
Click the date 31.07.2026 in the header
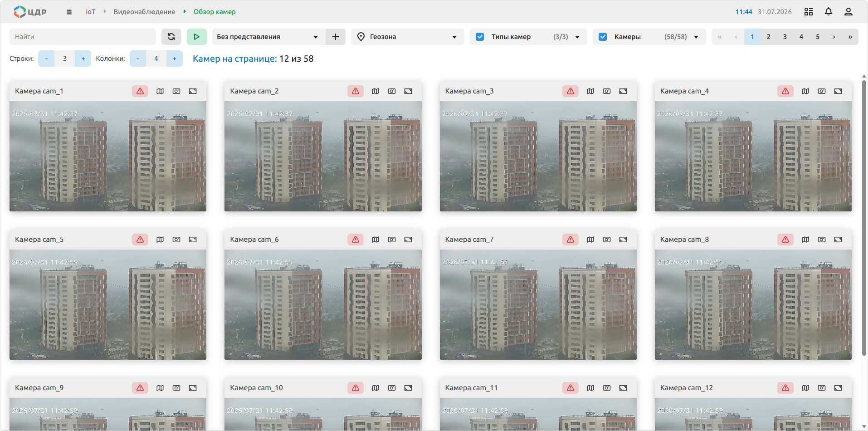[775, 12]
